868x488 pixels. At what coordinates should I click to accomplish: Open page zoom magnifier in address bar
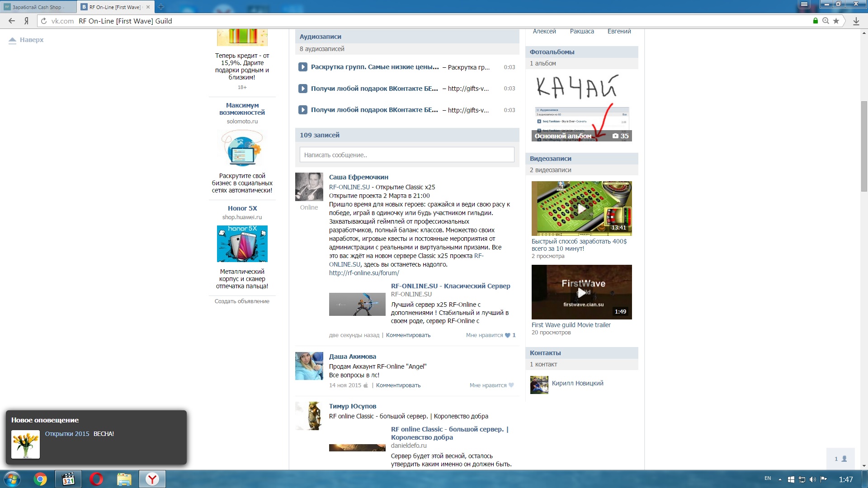pos(826,21)
